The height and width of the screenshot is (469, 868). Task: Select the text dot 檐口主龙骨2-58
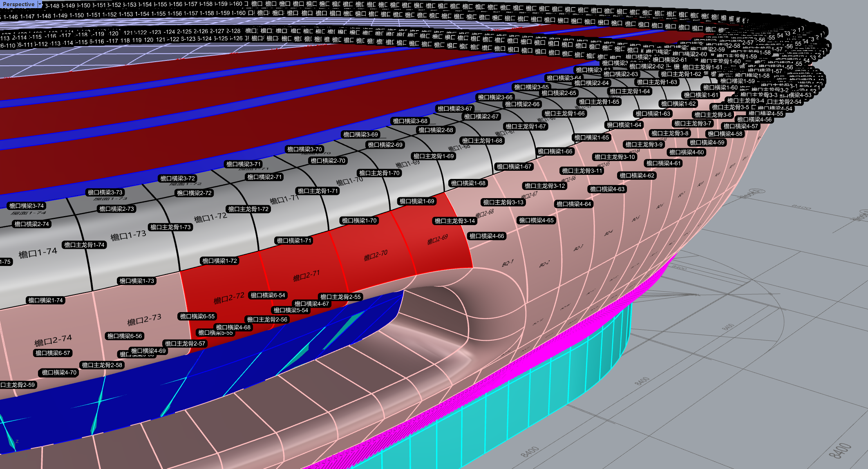click(102, 365)
